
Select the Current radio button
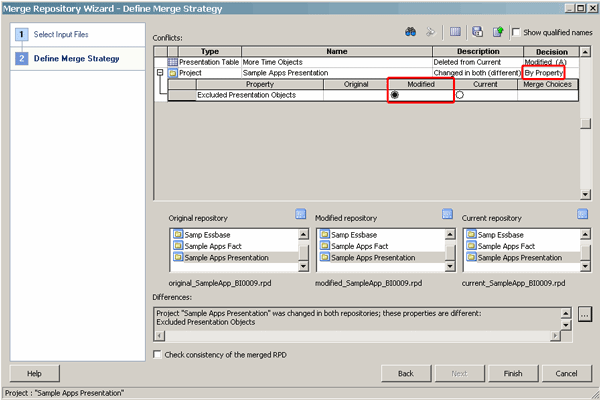point(460,95)
